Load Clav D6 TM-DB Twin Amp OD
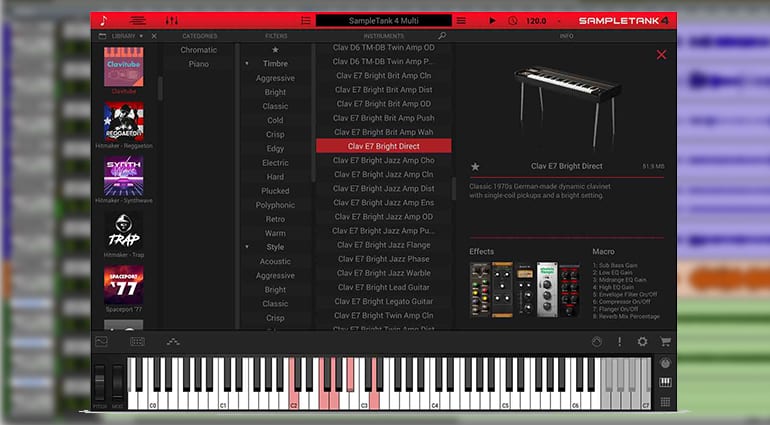This screenshot has height=425, width=770. tap(384, 47)
